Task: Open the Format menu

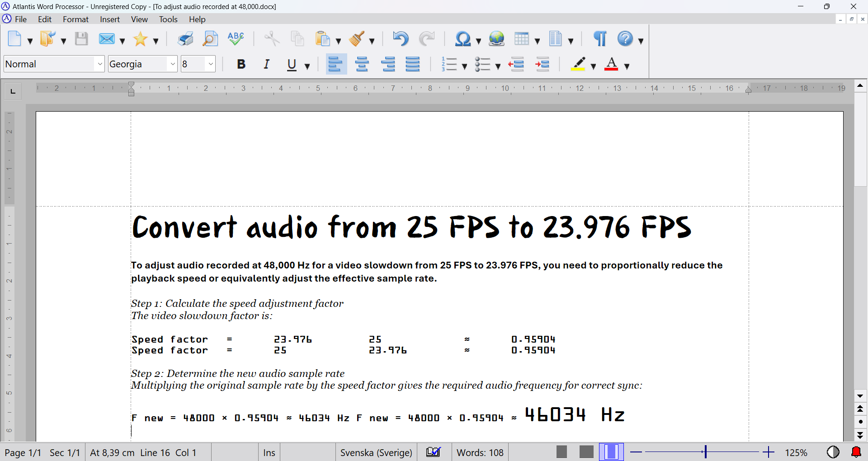Action: coord(75,19)
